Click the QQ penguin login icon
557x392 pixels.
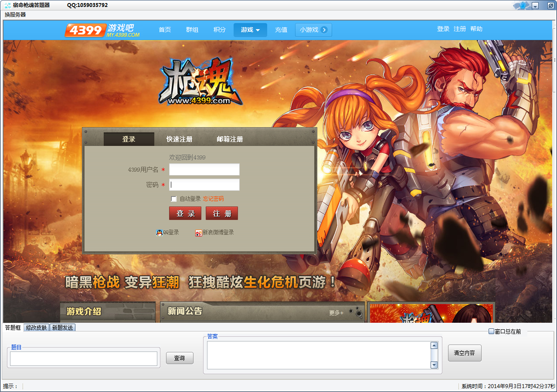(x=159, y=233)
